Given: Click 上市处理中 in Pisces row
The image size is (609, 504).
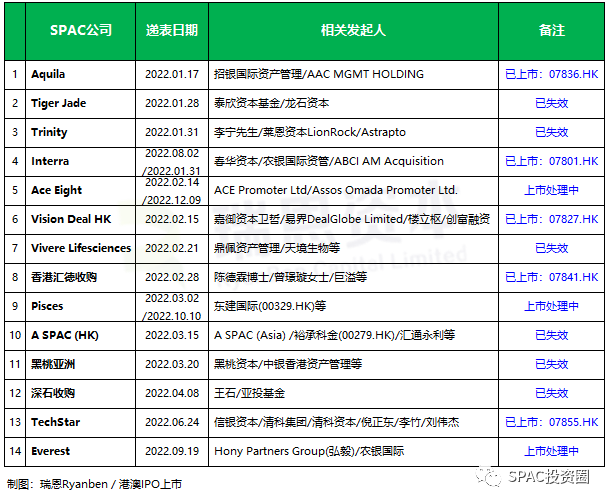Looking at the screenshot, I should point(552,306).
